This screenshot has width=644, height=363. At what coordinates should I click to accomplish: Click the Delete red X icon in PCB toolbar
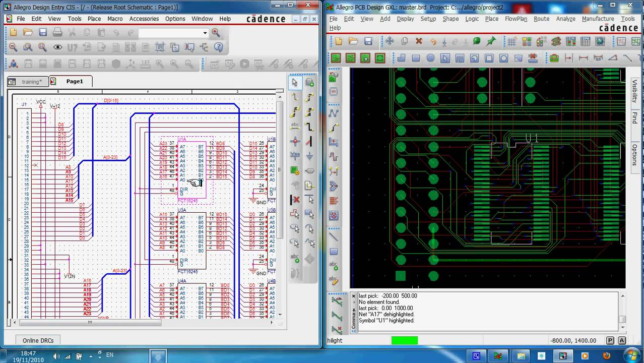click(419, 41)
